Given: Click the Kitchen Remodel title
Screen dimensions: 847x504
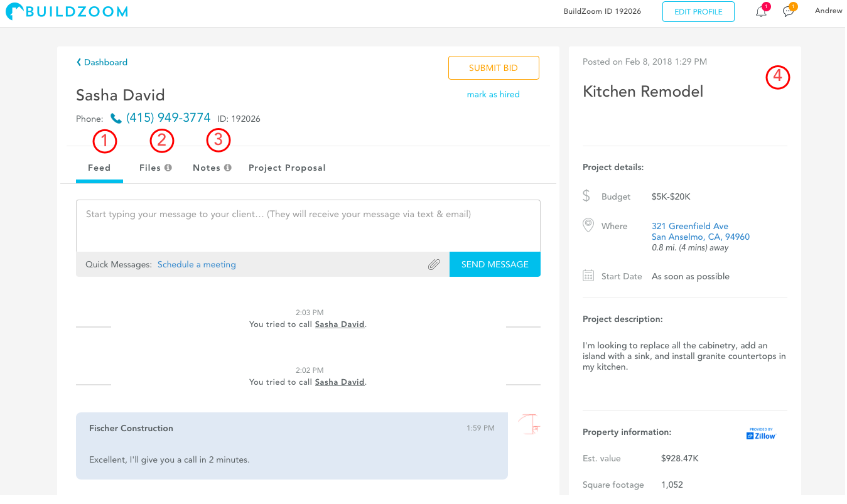Looking at the screenshot, I should coord(643,92).
